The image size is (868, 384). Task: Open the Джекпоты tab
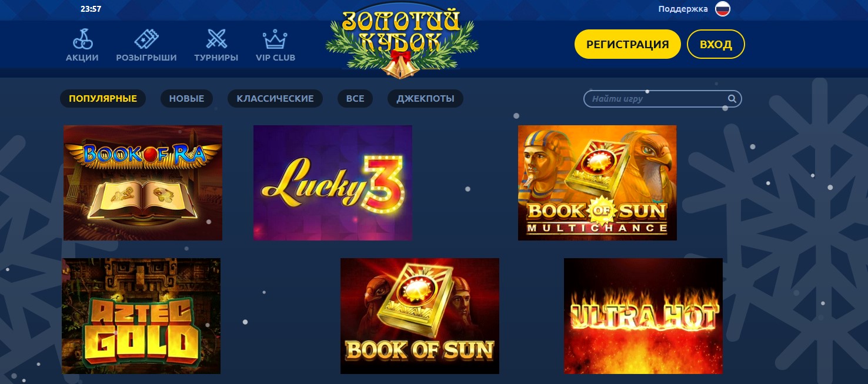[x=426, y=99]
